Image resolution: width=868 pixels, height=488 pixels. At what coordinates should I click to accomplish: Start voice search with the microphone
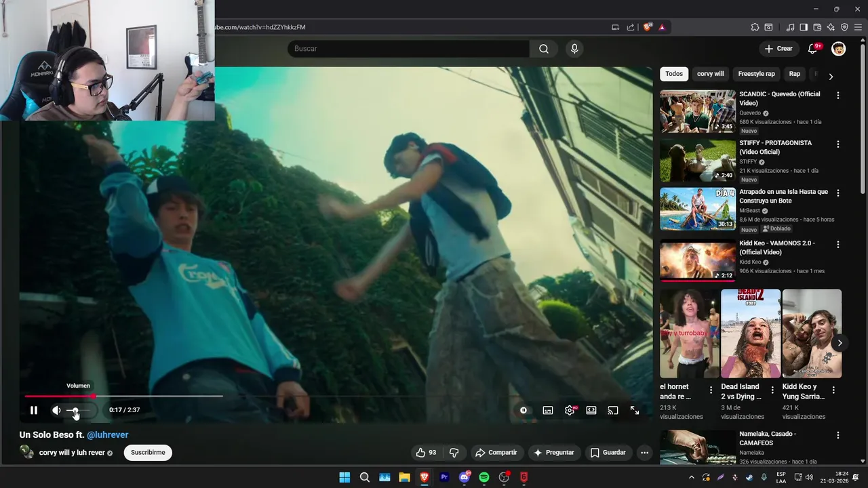(x=574, y=49)
